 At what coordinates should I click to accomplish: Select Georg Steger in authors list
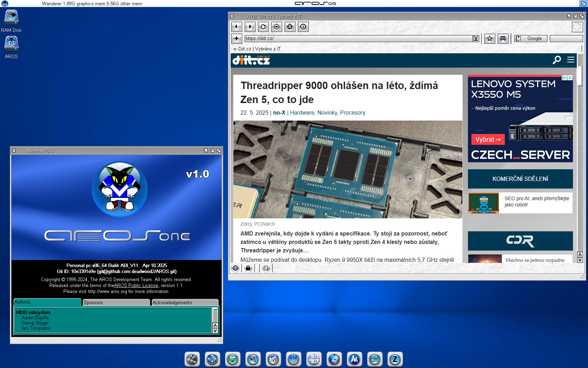(x=35, y=323)
